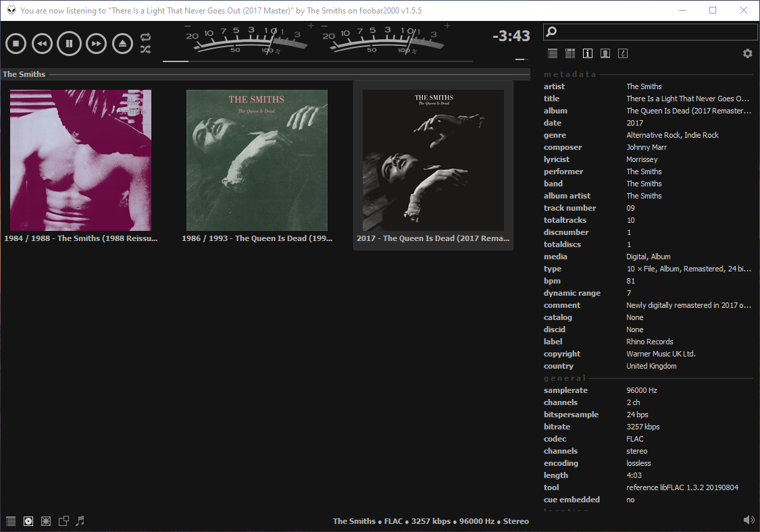Select The Smiths 1988 Reissue album cover
Image resolution: width=760 pixels, height=532 pixels.
point(80,160)
